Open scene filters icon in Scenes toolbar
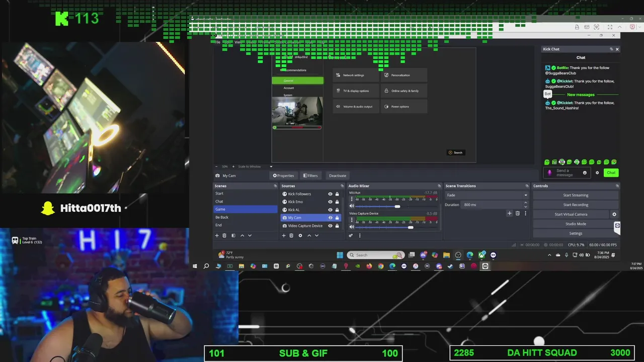 pos(233,235)
